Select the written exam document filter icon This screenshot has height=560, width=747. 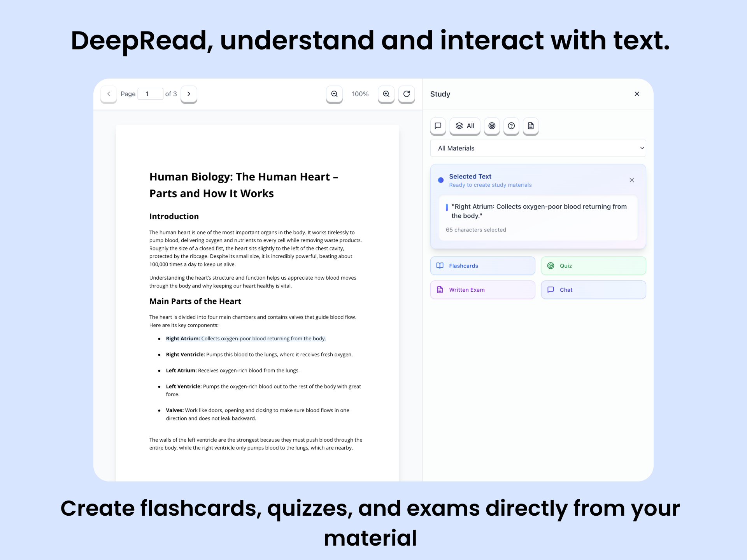tap(531, 126)
